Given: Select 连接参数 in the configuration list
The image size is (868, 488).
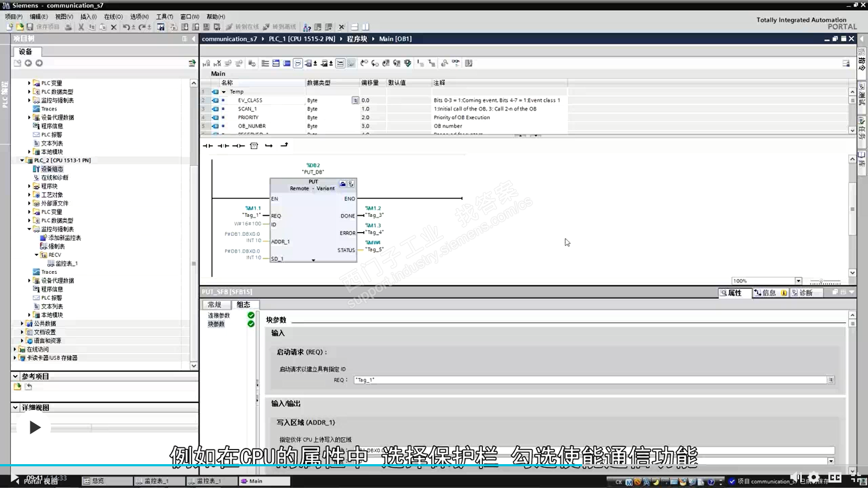Looking at the screenshot, I should point(219,315).
